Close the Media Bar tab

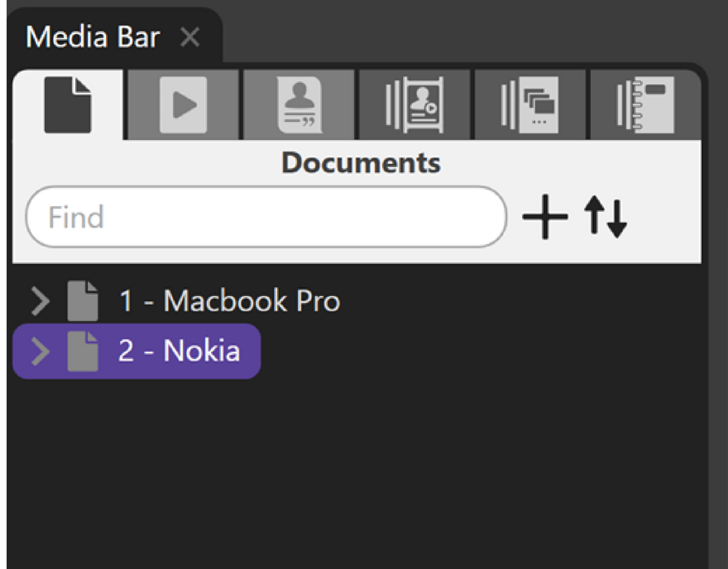[x=190, y=37]
